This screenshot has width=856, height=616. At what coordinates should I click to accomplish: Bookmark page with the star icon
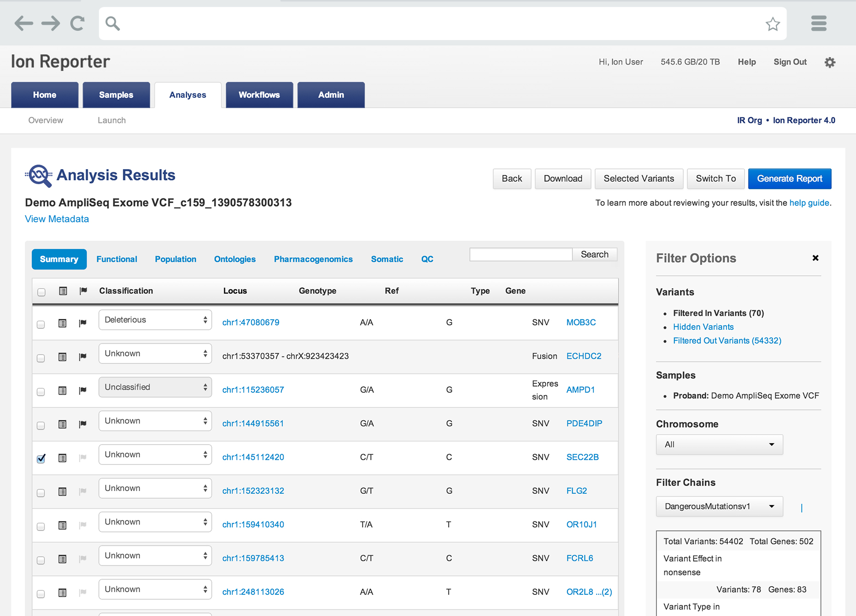[773, 24]
